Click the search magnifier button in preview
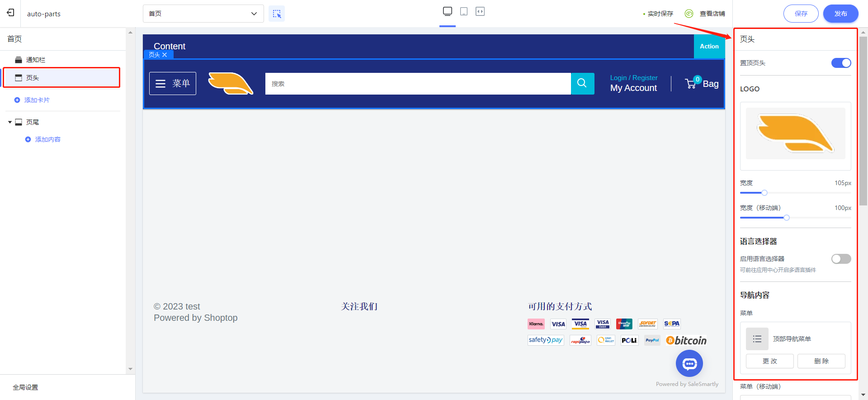 [582, 83]
